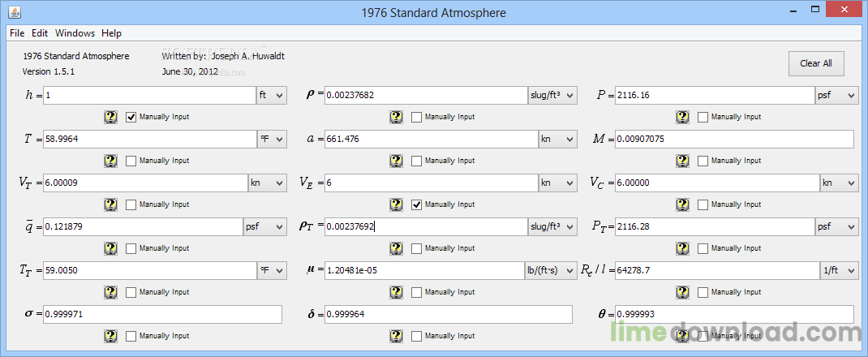This screenshot has height=357, width=868.
Task: Disable Manually Input under VE field
Action: click(417, 204)
